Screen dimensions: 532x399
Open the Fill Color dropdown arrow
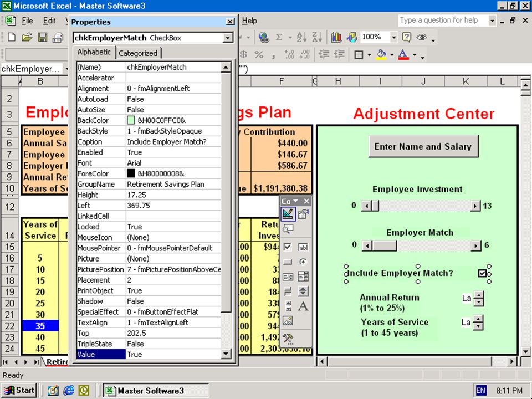click(x=392, y=55)
